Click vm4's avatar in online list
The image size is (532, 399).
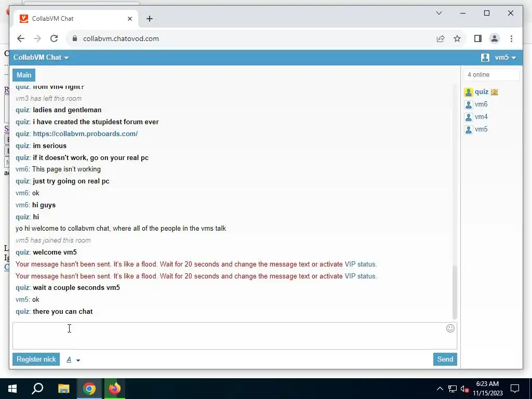tap(469, 117)
